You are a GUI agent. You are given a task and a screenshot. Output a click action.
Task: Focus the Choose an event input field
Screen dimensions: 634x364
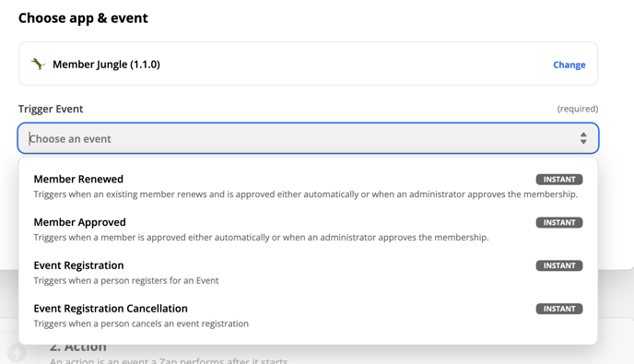[x=308, y=138]
